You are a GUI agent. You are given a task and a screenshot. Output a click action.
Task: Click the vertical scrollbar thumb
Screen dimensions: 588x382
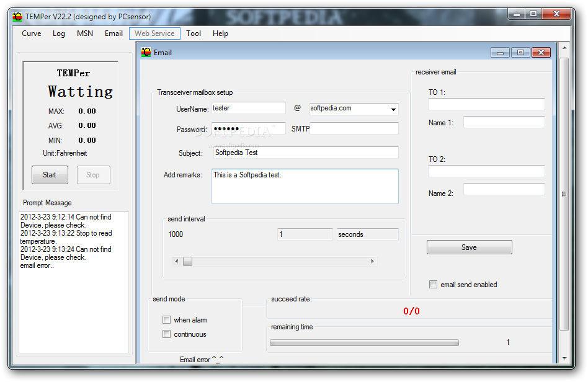pyautogui.click(x=564, y=194)
